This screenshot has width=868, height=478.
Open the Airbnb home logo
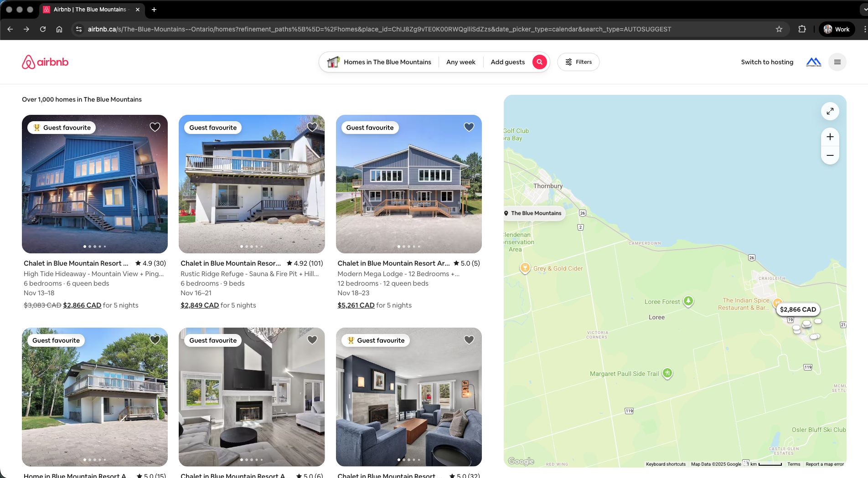click(x=45, y=62)
